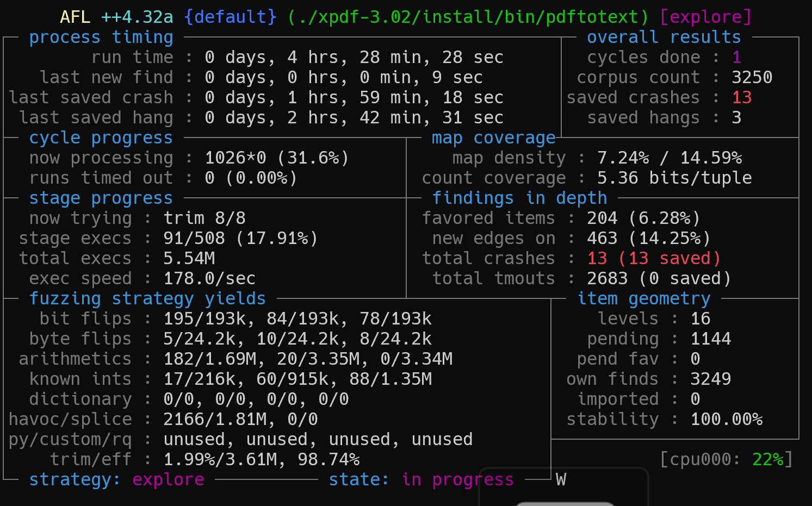Image resolution: width=812 pixels, height=506 pixels.
Task: Click the "fuzzing strategy yields" header
Action: 147,299
